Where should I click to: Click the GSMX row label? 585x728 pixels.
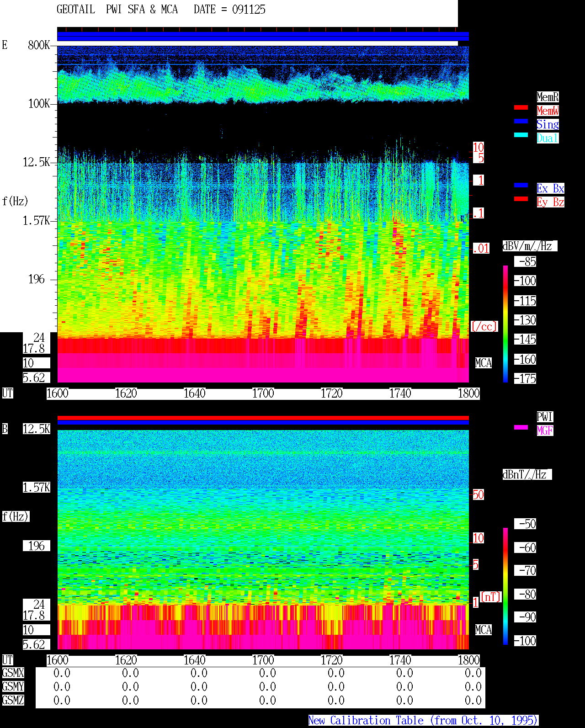pos(13,673)
